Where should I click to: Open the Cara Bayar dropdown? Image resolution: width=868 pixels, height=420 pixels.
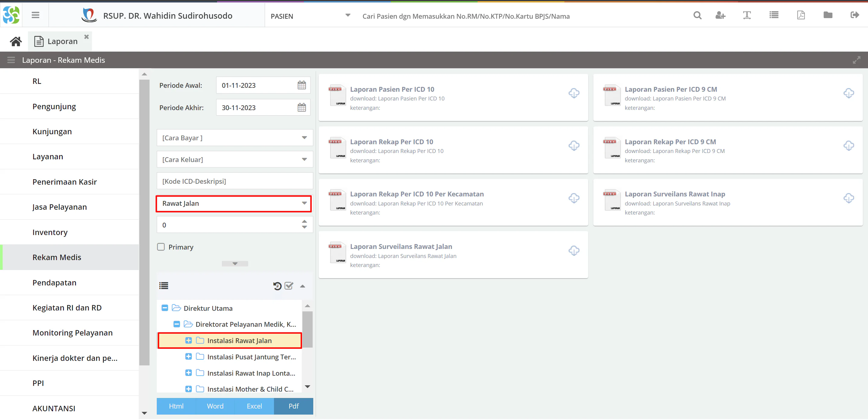(x=235, y=138)
